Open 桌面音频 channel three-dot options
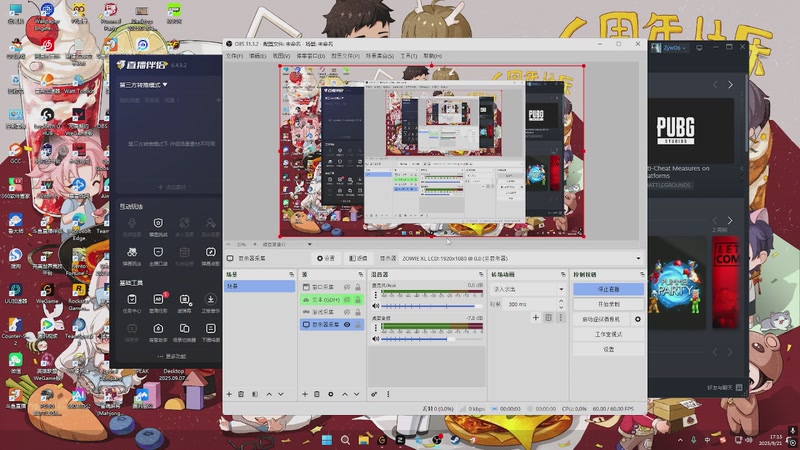 pos(376,328)
